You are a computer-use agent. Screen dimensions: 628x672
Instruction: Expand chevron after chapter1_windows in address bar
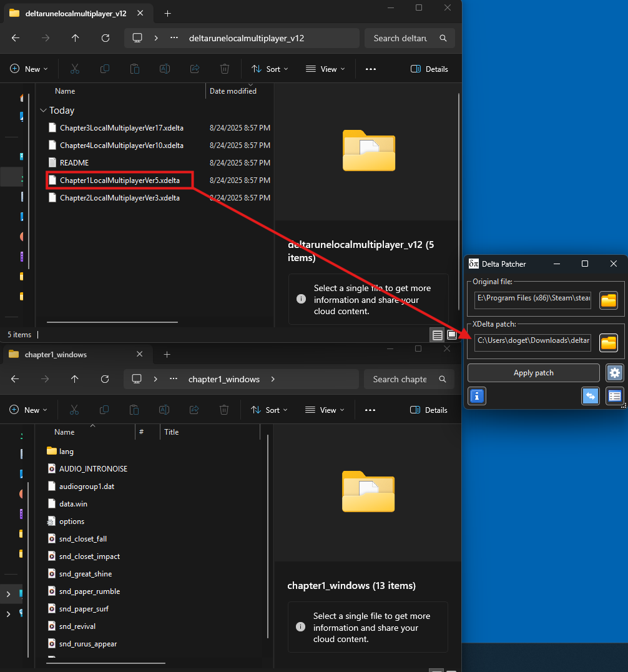pyautogui.click(x=273, y=379)
